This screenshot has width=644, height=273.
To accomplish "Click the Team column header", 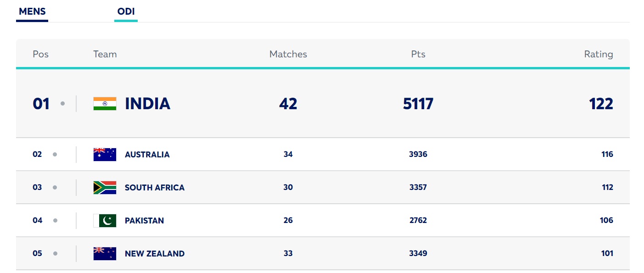I will pos(105,54).
